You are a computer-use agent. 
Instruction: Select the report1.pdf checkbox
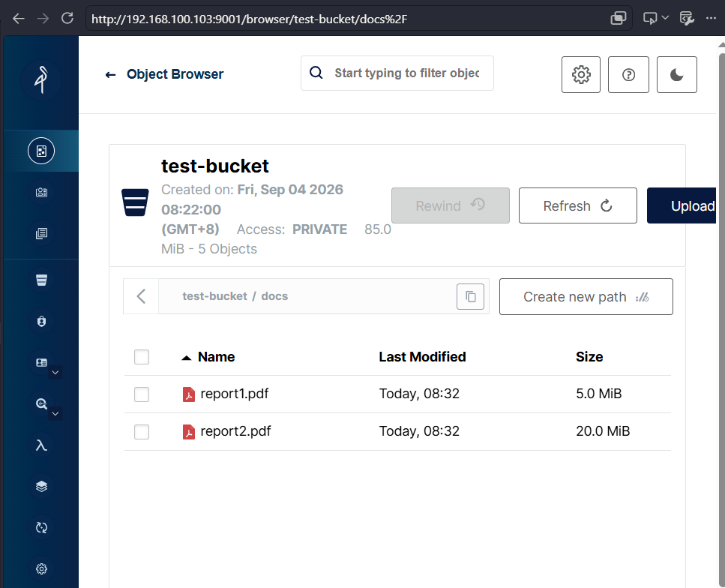click(x=142, y=394)
